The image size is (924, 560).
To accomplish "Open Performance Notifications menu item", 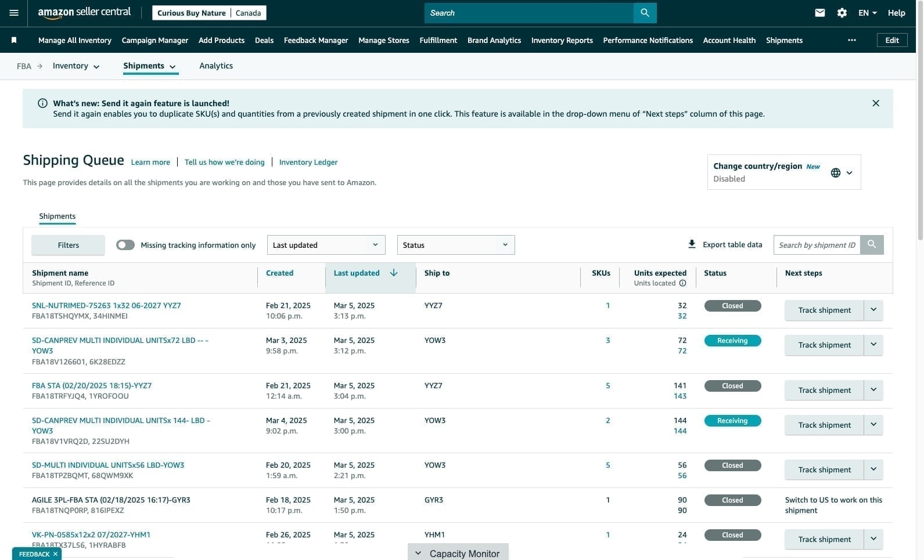I will [x=648, y=40].
